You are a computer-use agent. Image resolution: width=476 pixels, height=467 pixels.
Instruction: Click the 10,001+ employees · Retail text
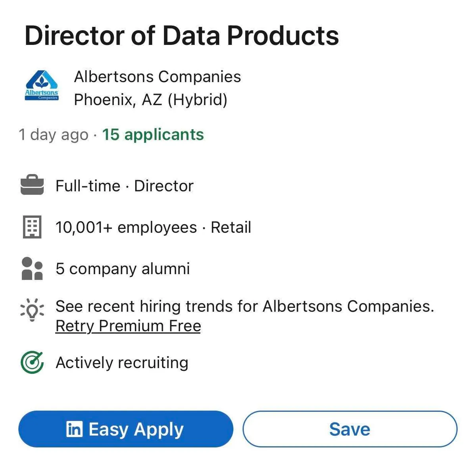click(x=153, y=227)
